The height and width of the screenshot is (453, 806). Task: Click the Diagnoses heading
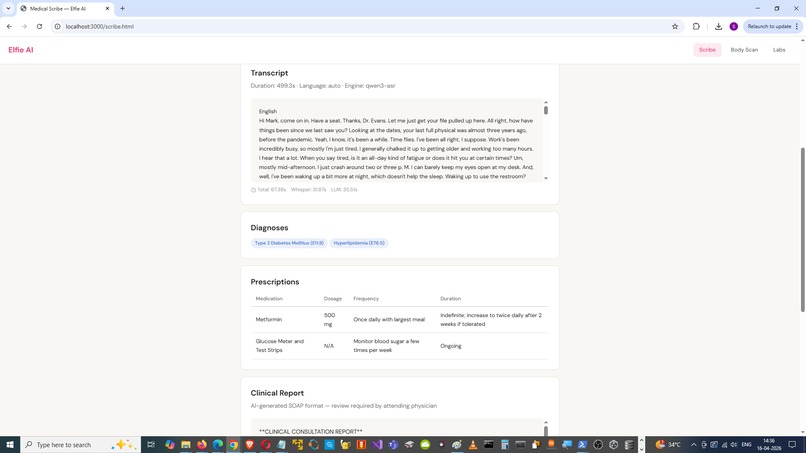[x=269, y=228]
